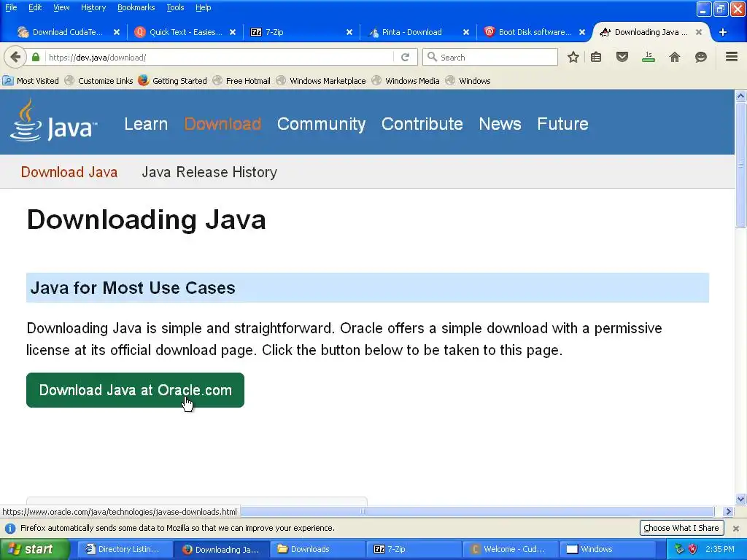Go to the Learn section
The image size is (747, 560).
[x=146, y=124]
